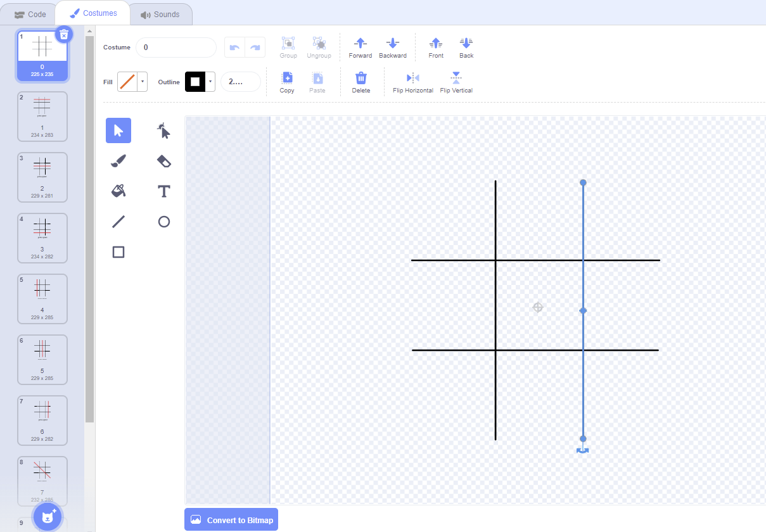Delete the selected line

361,82
